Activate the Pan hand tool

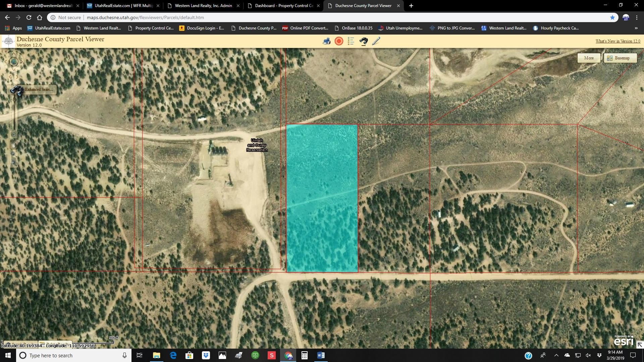pyautogui.click(x=13, y=145)
